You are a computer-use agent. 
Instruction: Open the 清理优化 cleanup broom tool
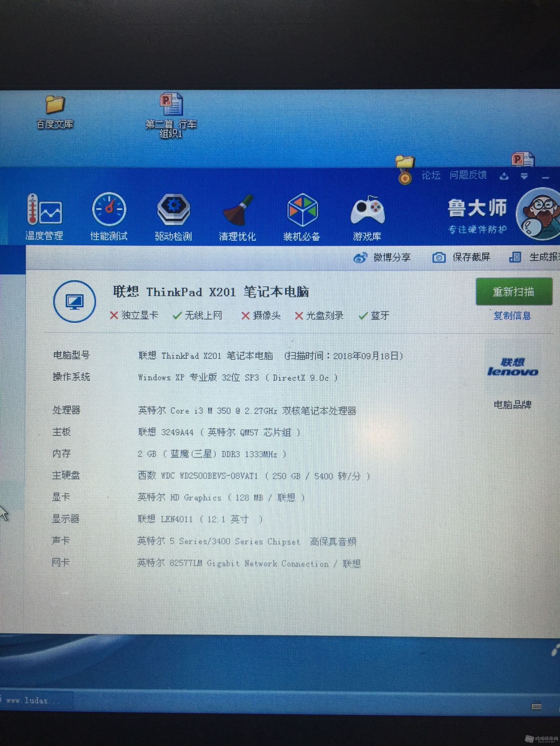click(x=238, y=217)
